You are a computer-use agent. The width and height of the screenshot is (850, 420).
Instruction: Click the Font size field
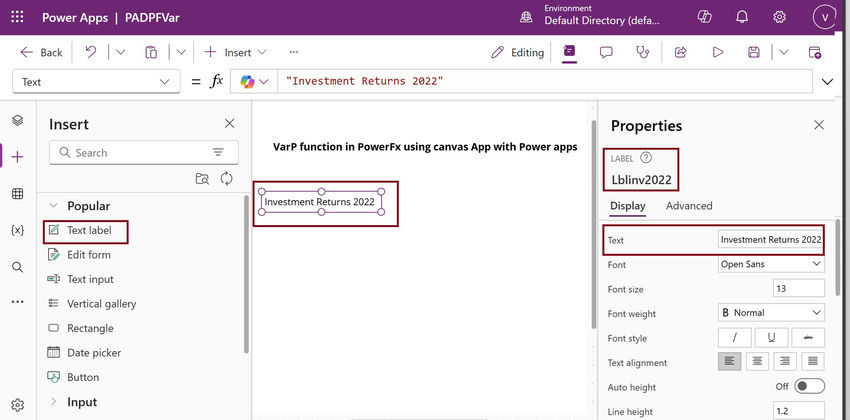tap(799, 288)
